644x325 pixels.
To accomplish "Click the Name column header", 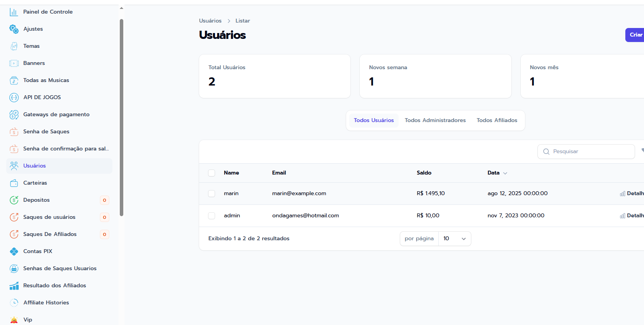I will point(231,173).
